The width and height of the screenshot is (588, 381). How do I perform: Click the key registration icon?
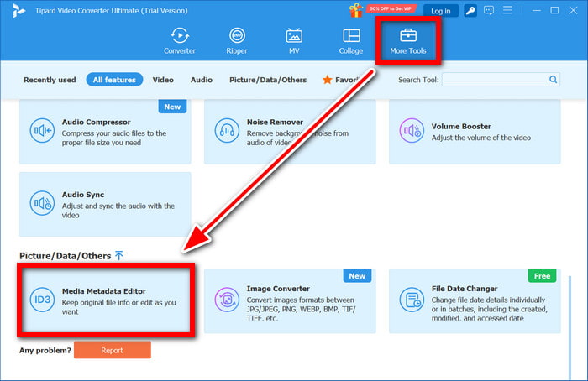(470, 11)
